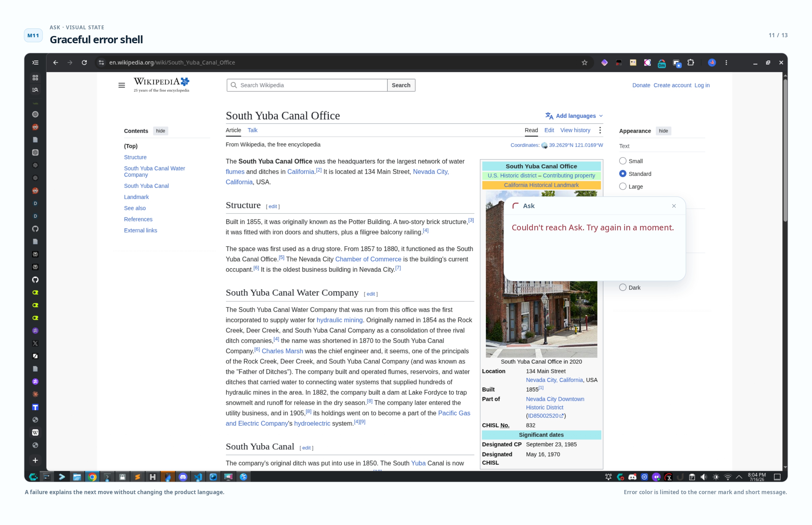812x525 pixels.
Task: Focus the Search Wikipedia field
Action: coord(307,85)
